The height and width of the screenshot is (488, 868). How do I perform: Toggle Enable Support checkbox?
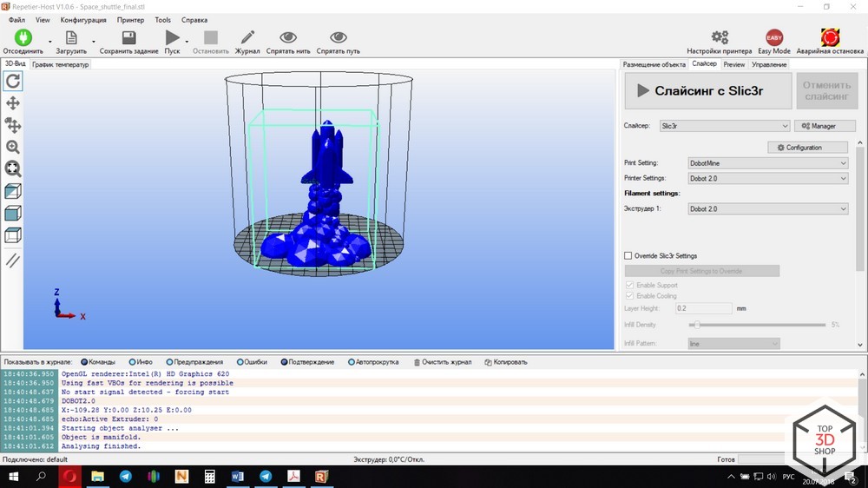629,285
